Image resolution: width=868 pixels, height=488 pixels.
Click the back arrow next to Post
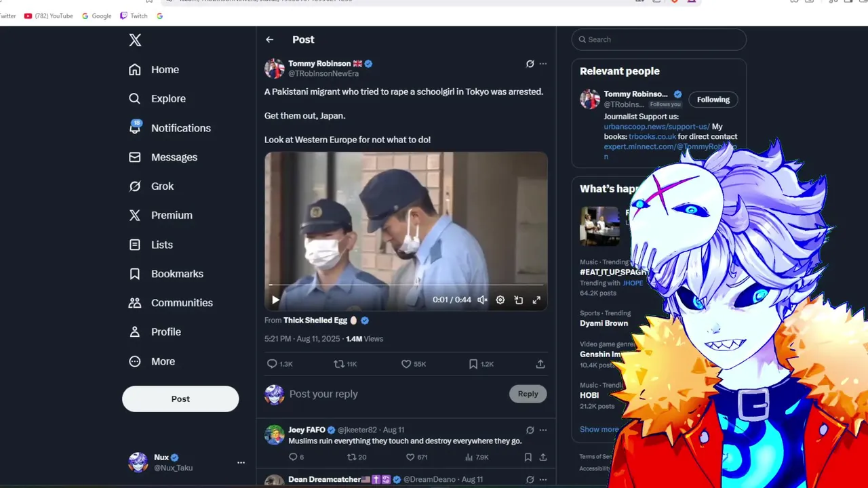(270, 40)
